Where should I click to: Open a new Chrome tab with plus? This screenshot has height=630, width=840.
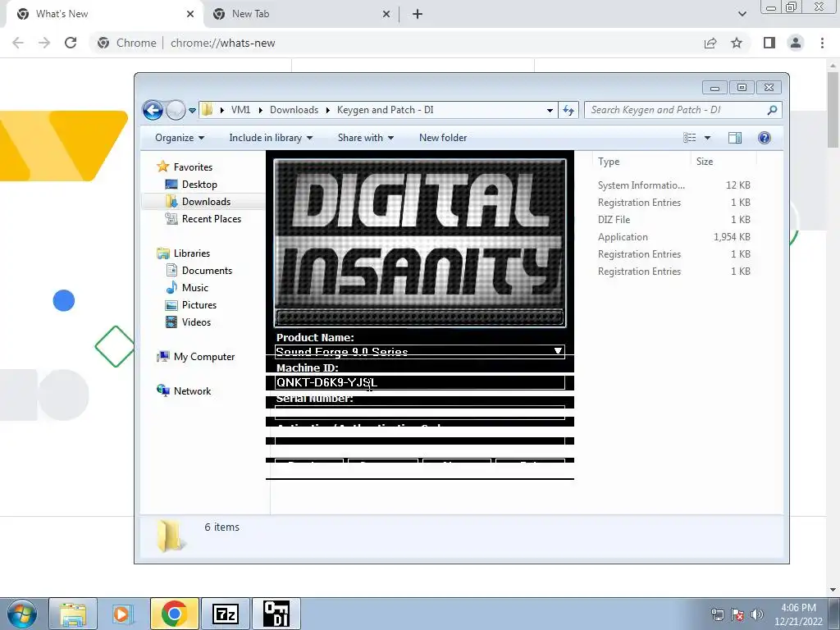click(418, 14)
